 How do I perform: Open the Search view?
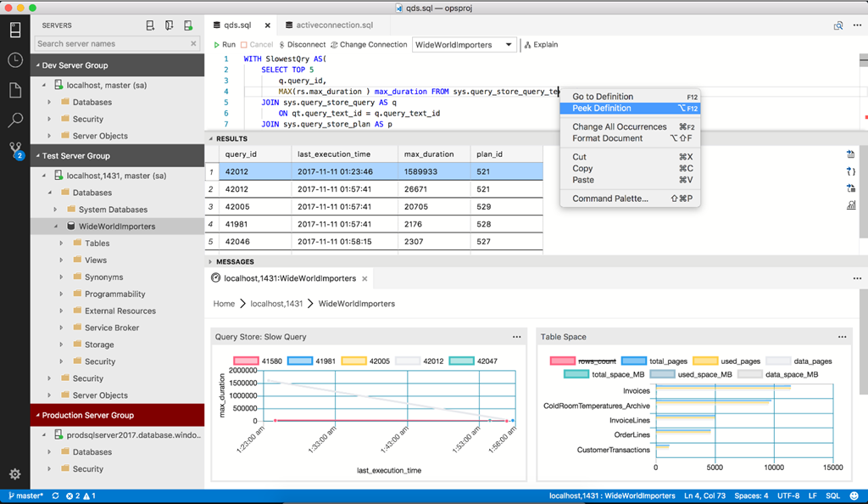[14, 120]
